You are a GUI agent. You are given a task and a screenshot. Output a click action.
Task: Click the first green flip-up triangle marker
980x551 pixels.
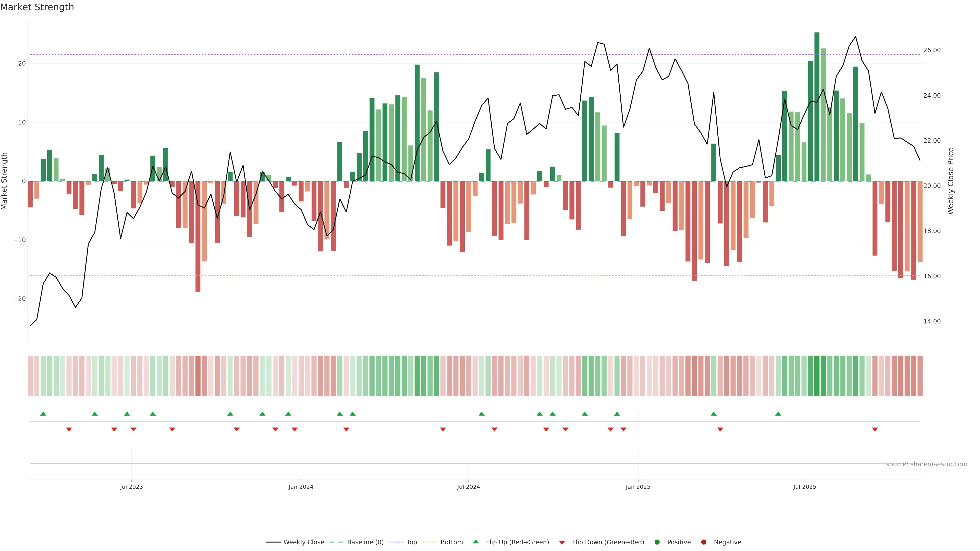pyautogui.click(x=43, y=414)
